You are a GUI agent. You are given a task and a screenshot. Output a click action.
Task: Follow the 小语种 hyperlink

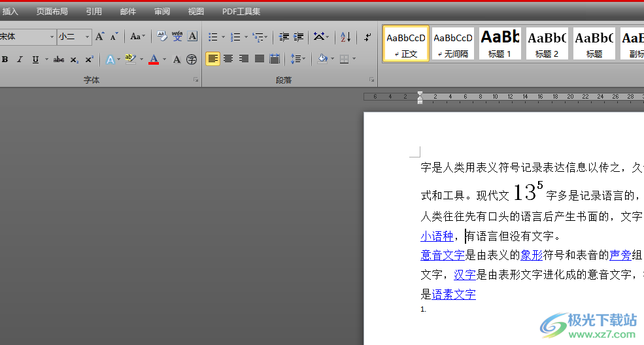(x=437, y=237)
